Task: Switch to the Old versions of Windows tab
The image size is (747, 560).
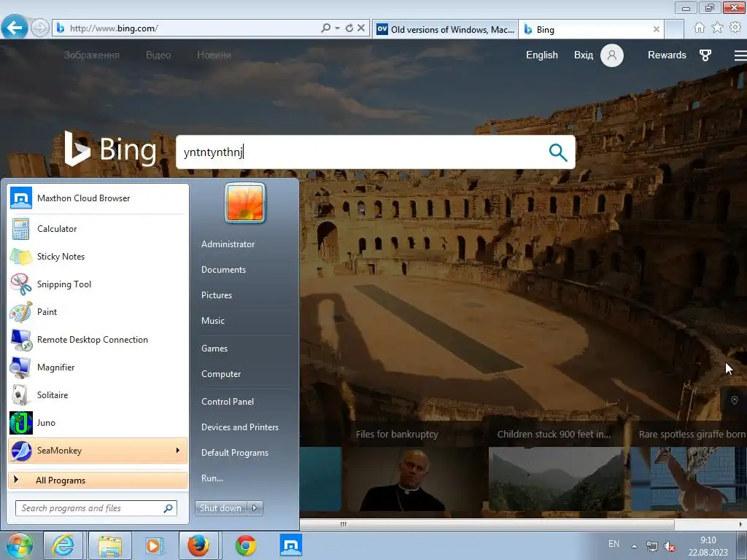Action: click(x=446, y=29)
